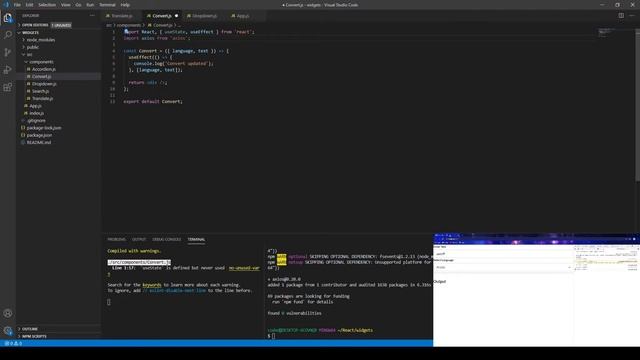Open the Explorer view in the activity bar
The height and width of the screenshot is (360, 640).
8,18
